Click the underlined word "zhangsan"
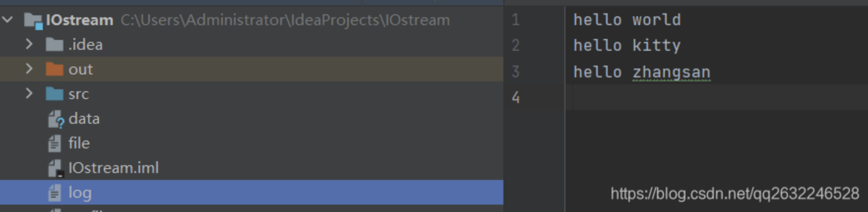Image resolution: width=868 pixels, height=212 pixels. 671,72
